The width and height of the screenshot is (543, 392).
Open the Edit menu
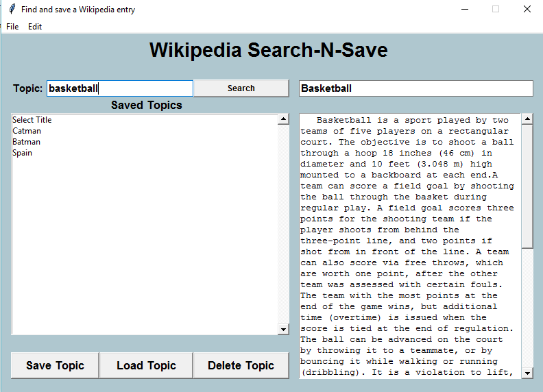[35, 27]
